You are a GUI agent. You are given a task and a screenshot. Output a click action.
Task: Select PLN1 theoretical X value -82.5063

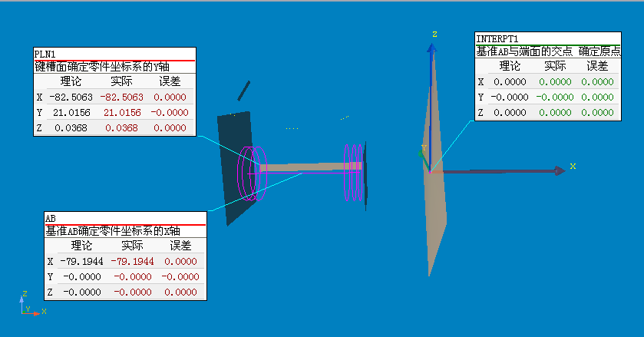click(71, 97)
